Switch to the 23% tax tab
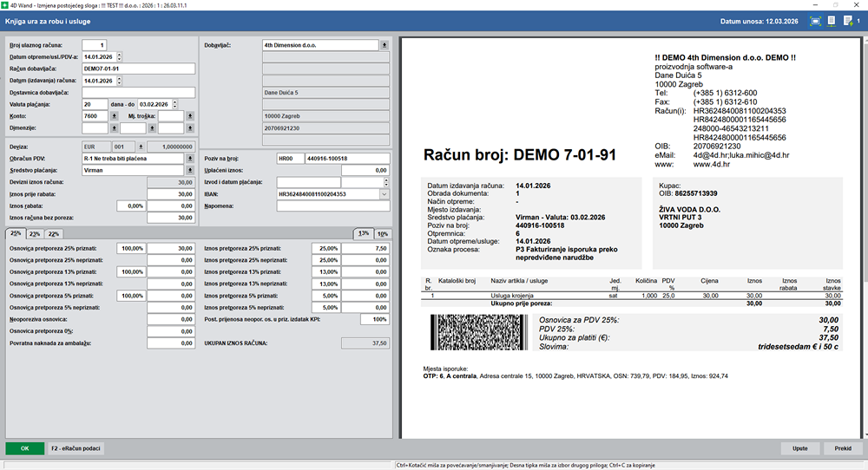 [34, 234]
